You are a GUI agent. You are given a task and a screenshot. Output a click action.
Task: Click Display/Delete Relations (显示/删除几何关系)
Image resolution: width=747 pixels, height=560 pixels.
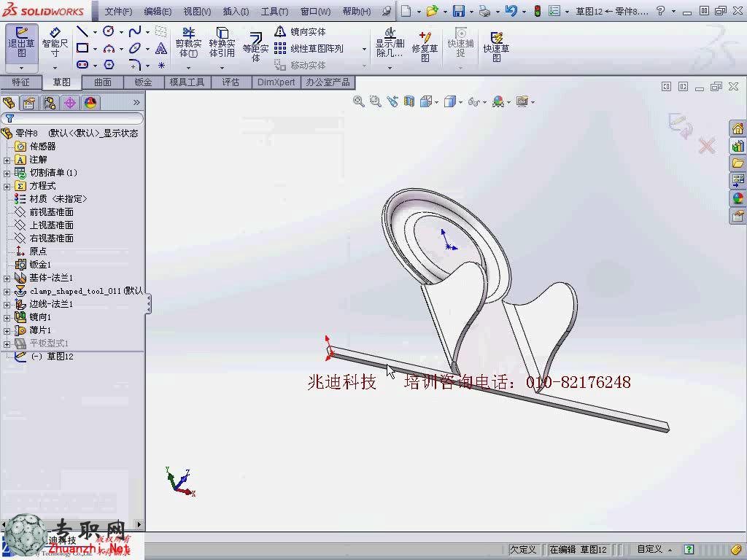point(390,42)
